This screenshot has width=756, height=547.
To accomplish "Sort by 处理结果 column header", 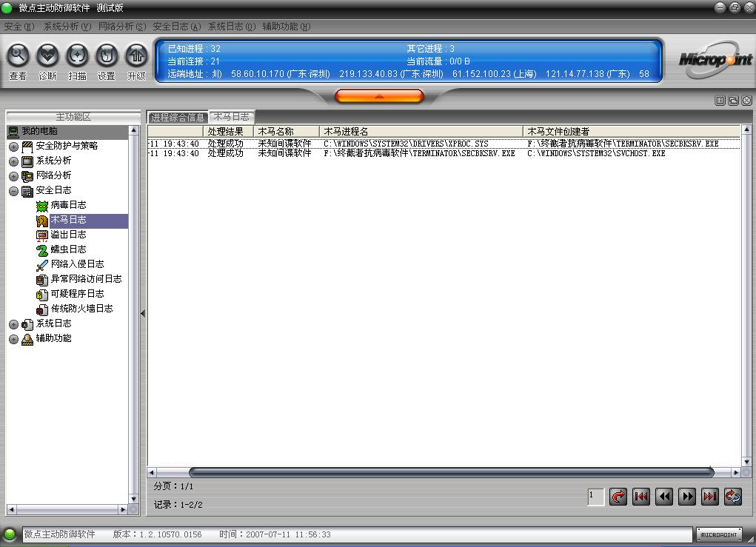I will coord(228,131).
